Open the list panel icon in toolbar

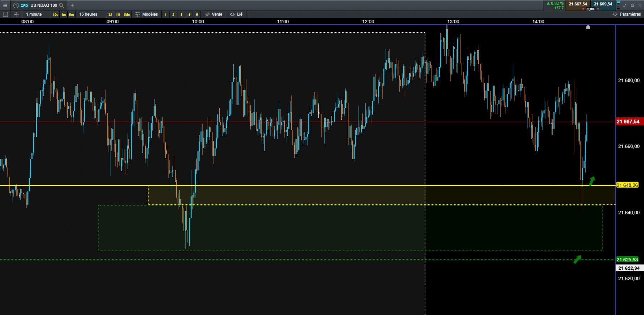tap(5, 14)
